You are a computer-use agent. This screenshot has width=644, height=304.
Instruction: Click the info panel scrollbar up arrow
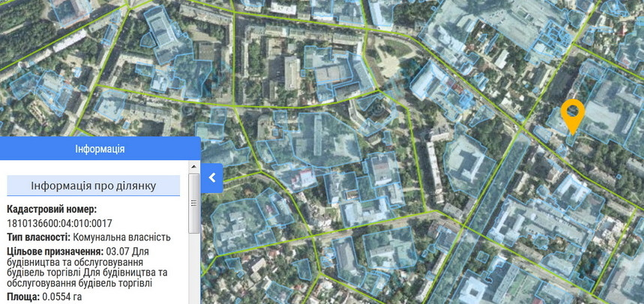(194, 180)
